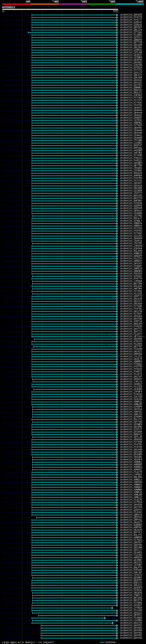Click the red ~20% identity legend segment

coord(16,4)
